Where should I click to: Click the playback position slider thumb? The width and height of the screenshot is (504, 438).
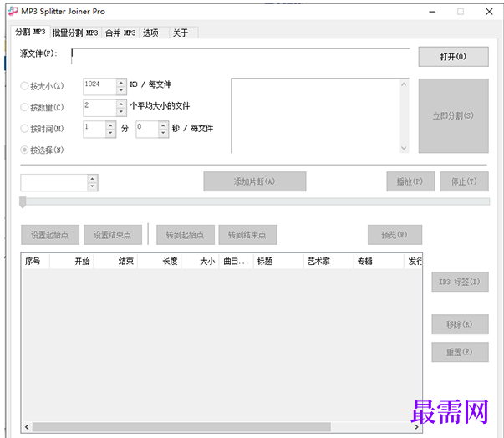[23, 202]
